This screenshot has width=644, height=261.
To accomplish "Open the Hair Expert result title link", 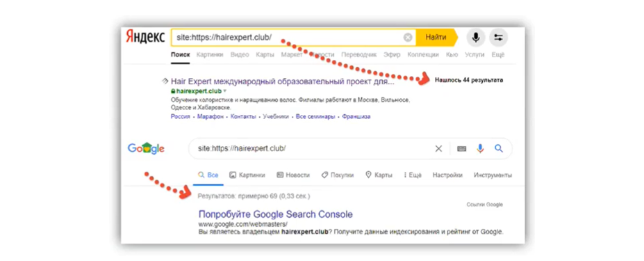I will point(283,81).
